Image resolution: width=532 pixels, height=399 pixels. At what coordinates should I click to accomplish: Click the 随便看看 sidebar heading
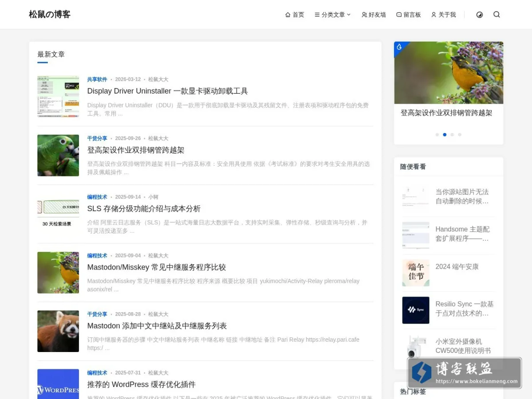click(413, 167)
